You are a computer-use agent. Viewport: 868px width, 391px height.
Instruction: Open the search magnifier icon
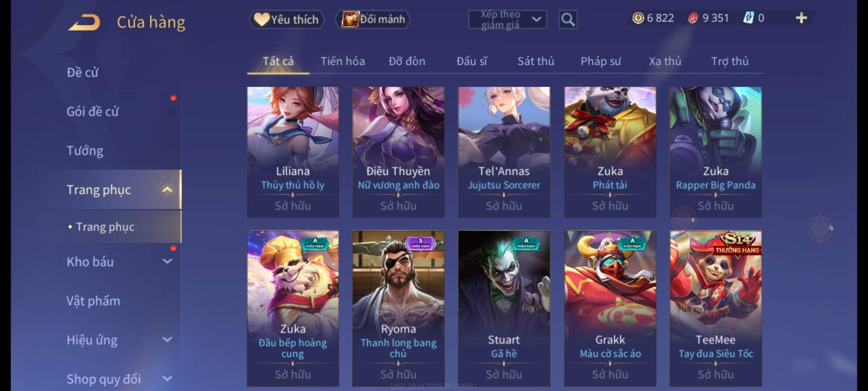[568, 19]
